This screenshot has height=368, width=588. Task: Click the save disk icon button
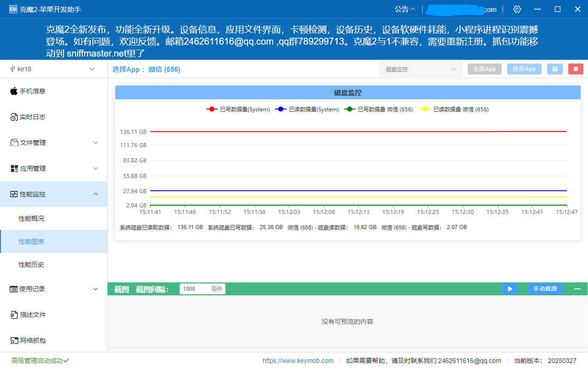[x=555, y=69]
